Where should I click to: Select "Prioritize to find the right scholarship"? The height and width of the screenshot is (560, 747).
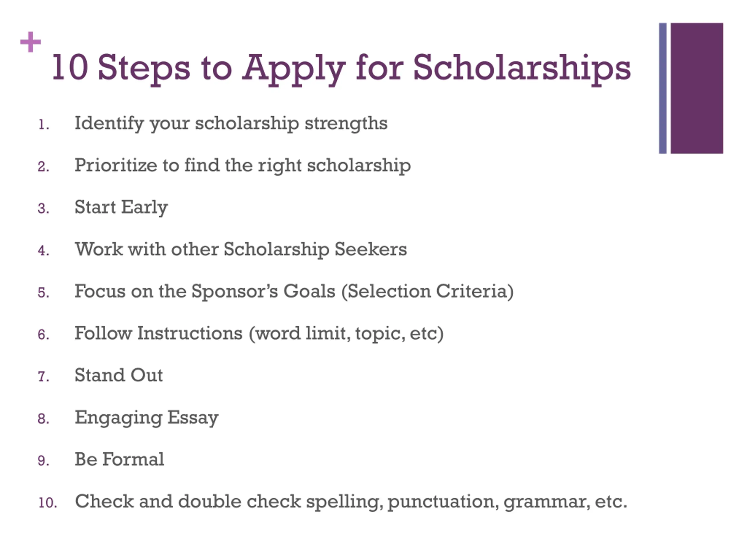click(x=242, y=165)
